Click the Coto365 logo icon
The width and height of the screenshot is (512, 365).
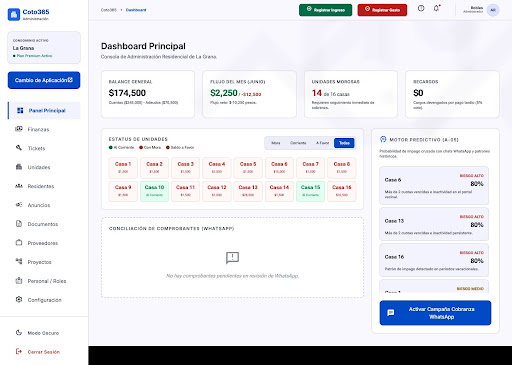(14, 14)
